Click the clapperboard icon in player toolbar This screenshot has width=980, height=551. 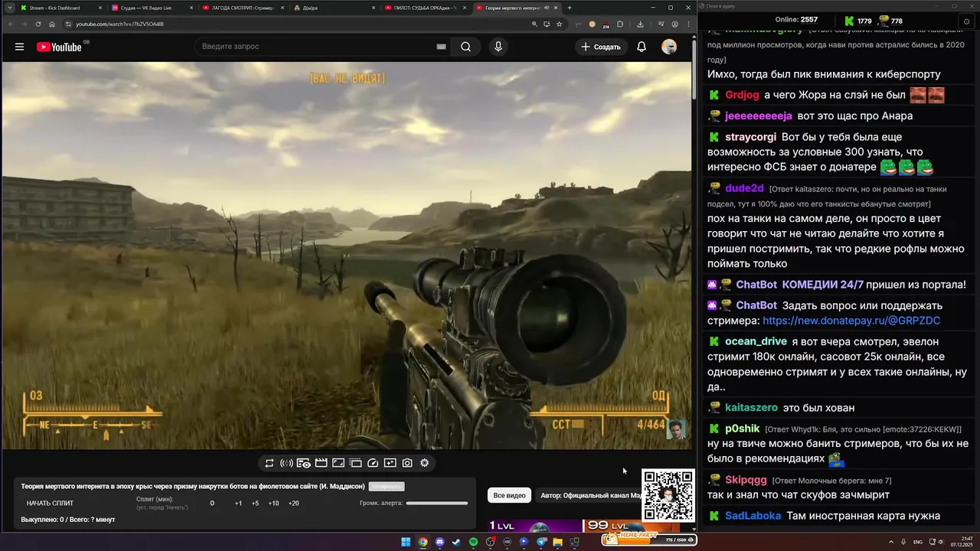(x=322, y=463)
